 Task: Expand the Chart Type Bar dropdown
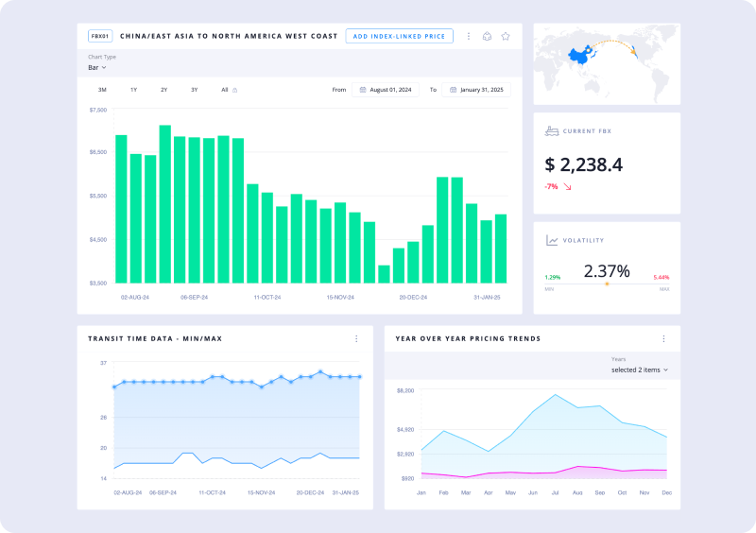tap(97, 67)
